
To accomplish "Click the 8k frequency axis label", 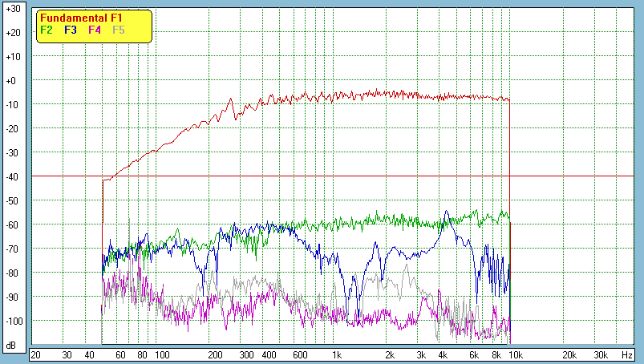I will [x=496, y=355].
